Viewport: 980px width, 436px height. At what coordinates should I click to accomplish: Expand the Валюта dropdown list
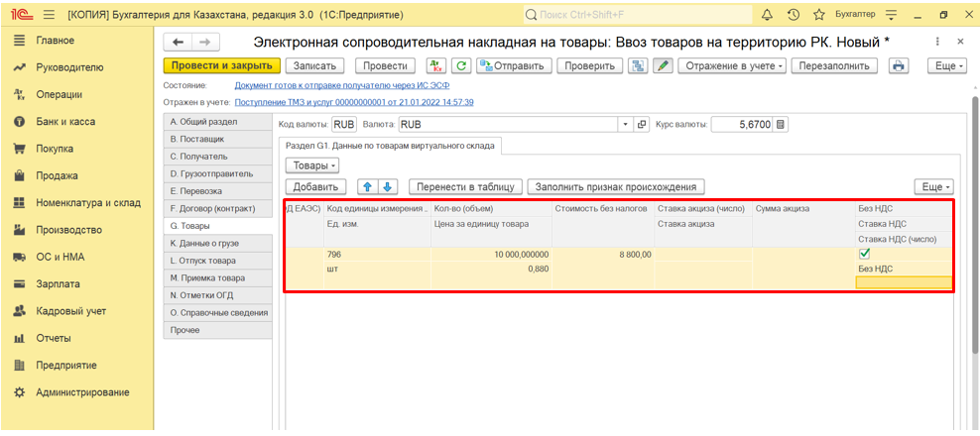pos(625,125)
